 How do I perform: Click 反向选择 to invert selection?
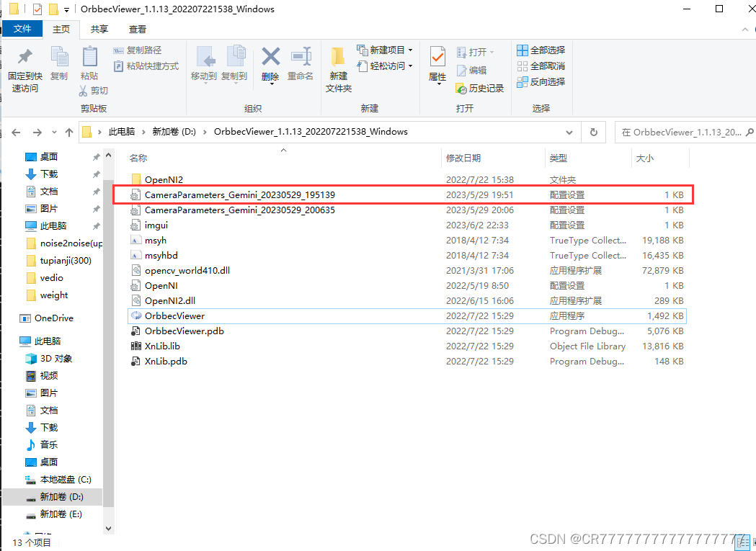coord(543,81)
